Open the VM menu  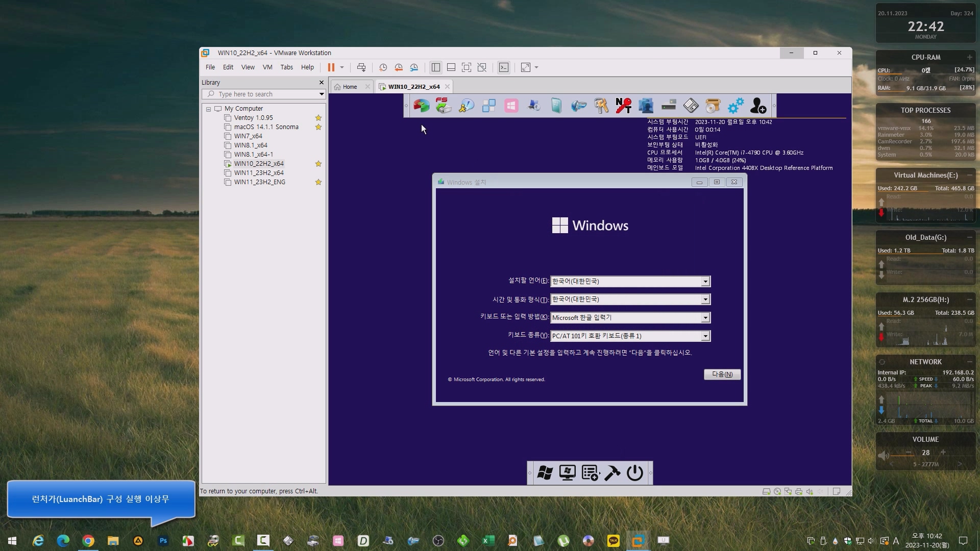pyautogui.click(x=267, y=67)
